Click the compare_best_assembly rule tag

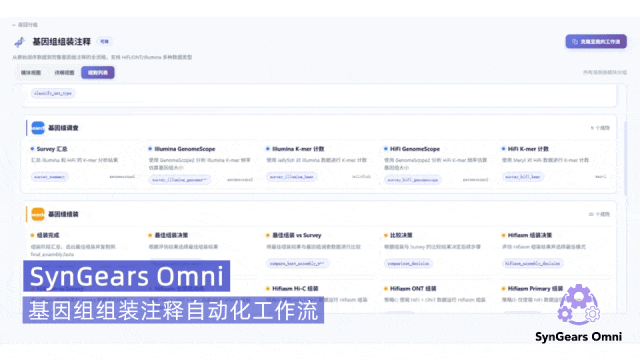coord(297,264)
